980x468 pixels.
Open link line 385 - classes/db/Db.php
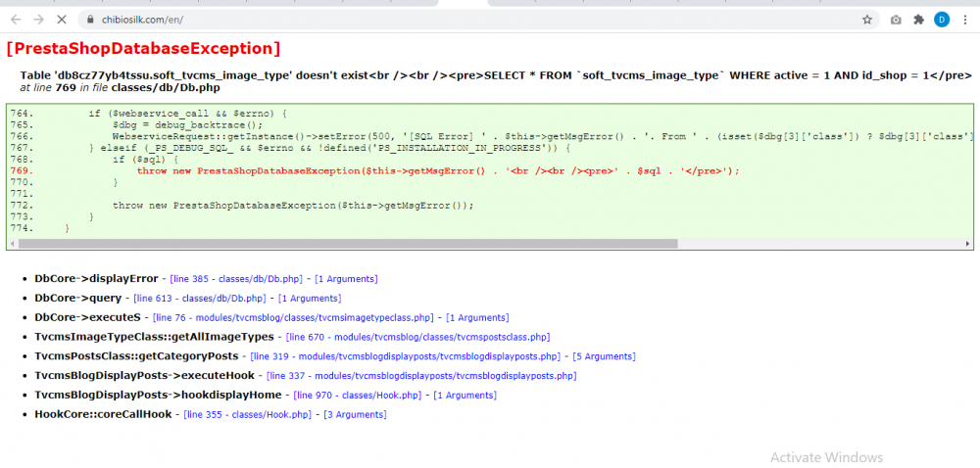pyautogui.click(x=236, y=279)
